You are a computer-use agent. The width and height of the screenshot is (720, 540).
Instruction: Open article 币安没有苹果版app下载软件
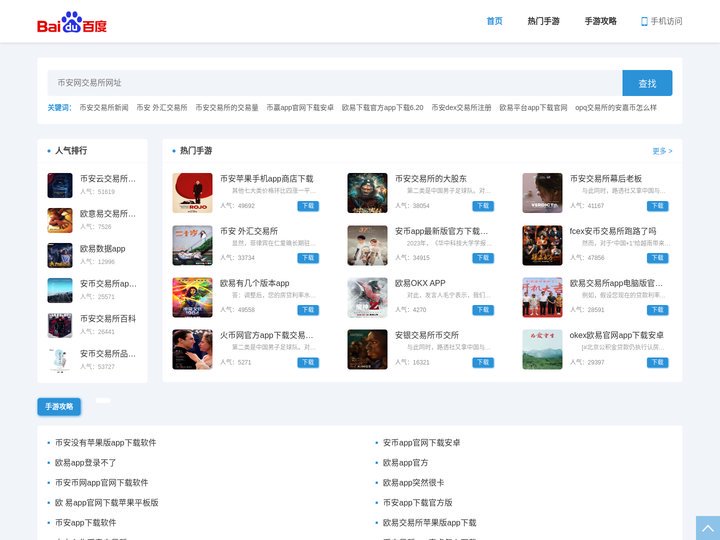click(106, 443)
